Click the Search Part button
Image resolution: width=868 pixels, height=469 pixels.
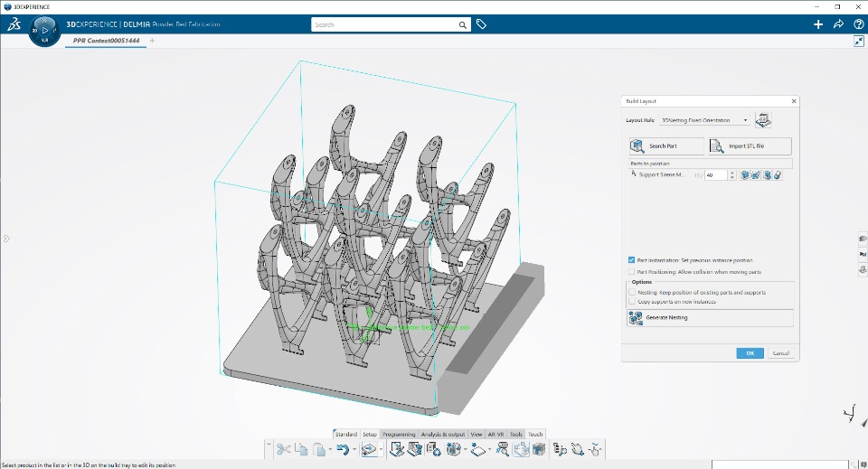[x=666, y=146]
